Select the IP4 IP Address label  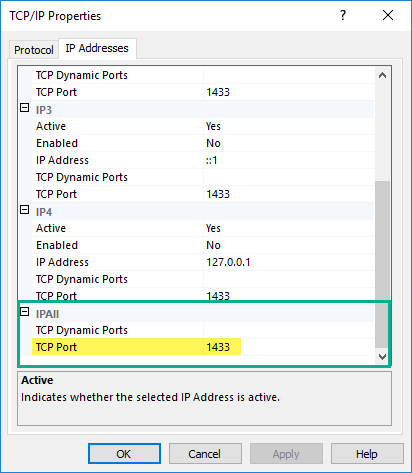[62, 262]
